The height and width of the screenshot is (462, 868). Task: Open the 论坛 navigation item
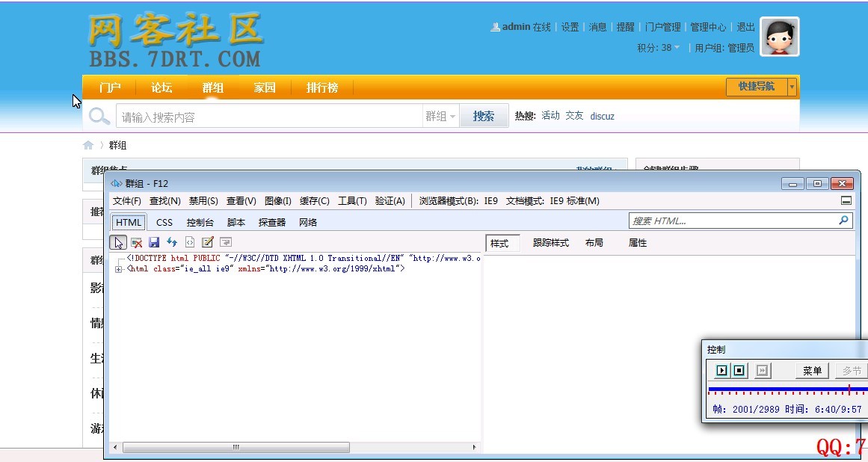(161, 87)
